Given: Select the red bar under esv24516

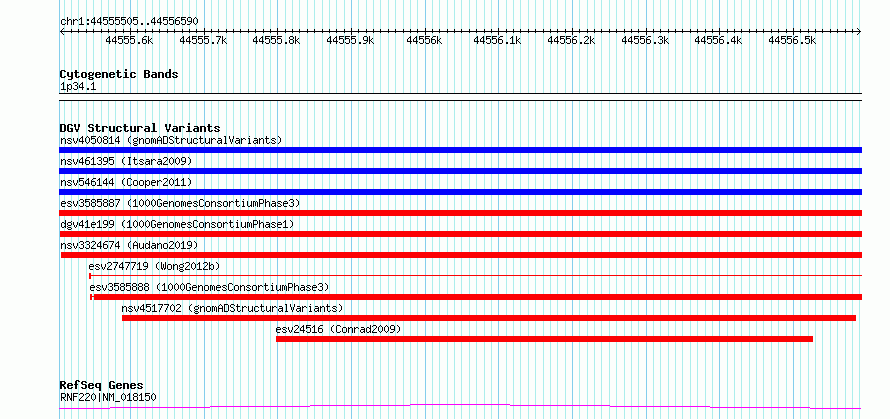Looking at the screenshot, I should click(x=544, y=339).
